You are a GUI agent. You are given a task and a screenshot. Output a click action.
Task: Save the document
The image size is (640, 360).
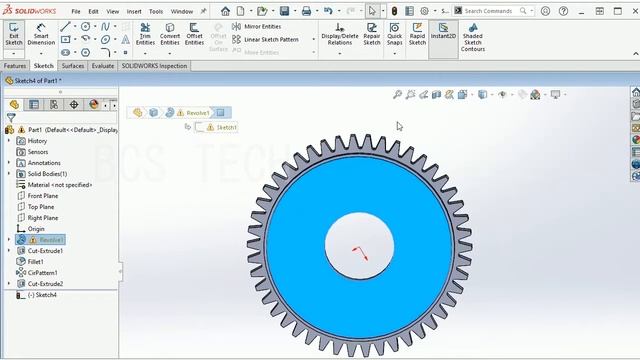point(284,11)
